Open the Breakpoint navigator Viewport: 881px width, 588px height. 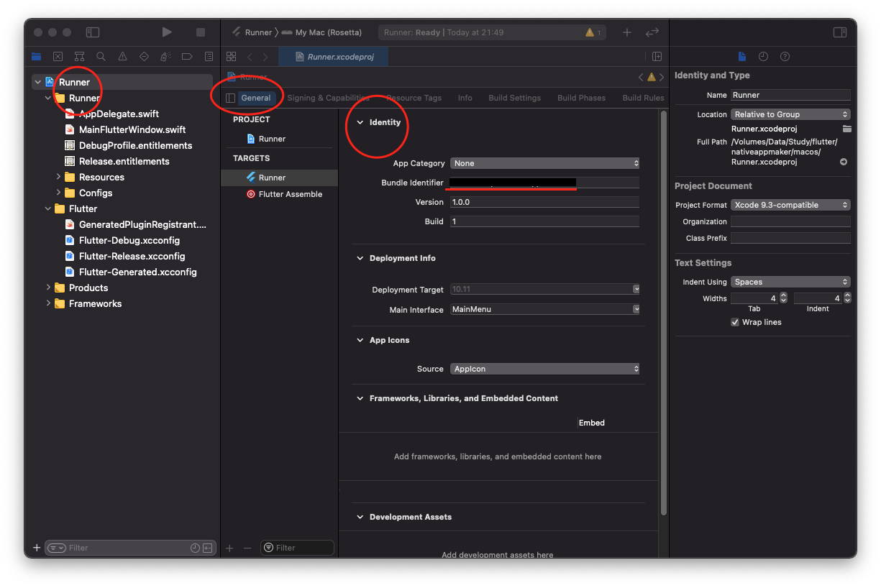(x=187, y=57)
